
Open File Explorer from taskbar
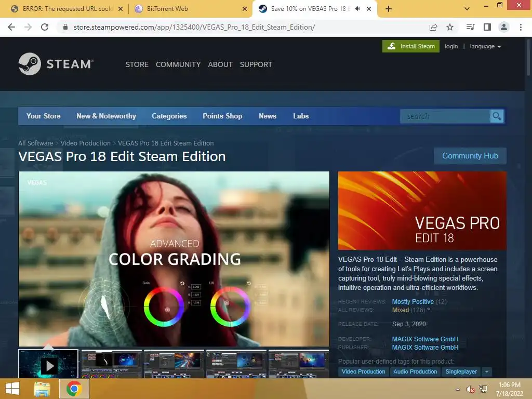click(42, 389)
